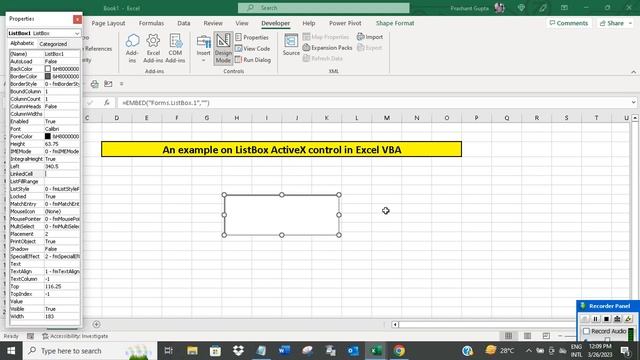Open Properties from the Controls group

tap(252, 37)
